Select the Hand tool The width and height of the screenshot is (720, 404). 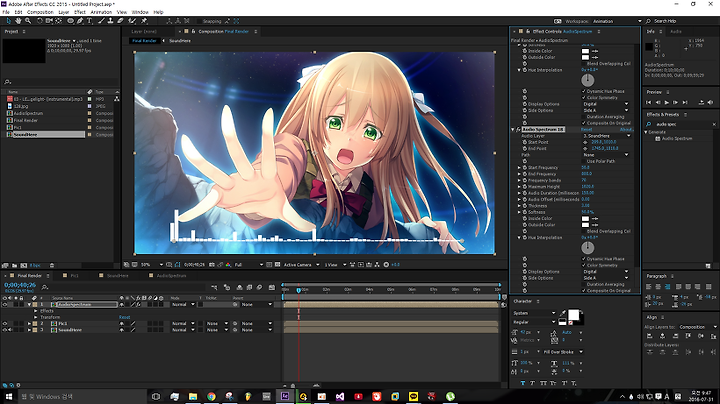pyautogui.click(x=18, y=21)
